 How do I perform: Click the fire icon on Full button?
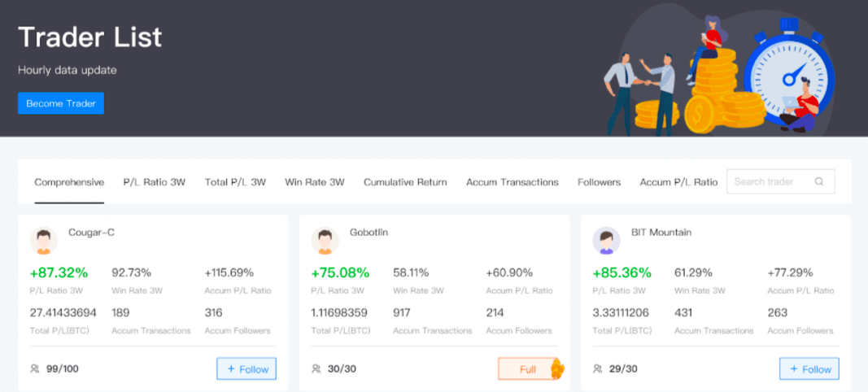click(557, 369)
